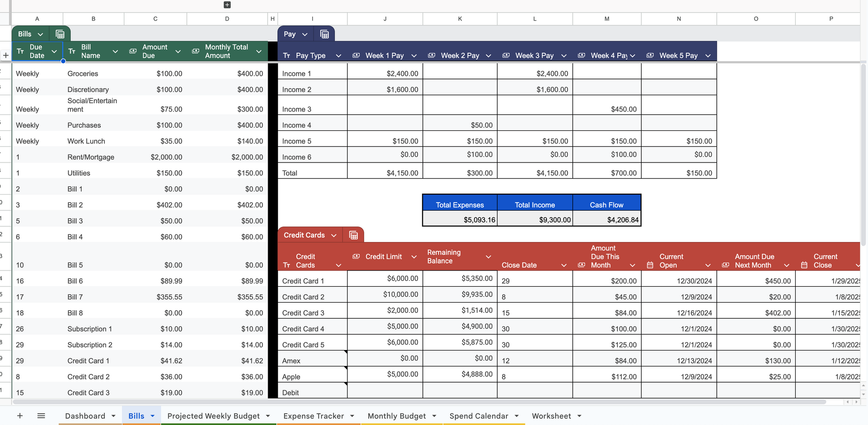This screenshot has width=868, height=425.
Task: Open the Week 1 Pay column dropdown
Action: click(414, 56)
